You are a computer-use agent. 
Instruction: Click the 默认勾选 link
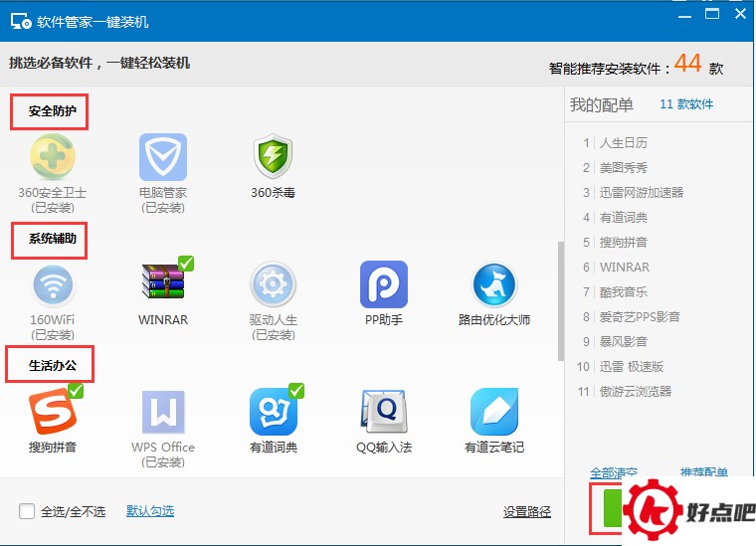tap(150, 511)
